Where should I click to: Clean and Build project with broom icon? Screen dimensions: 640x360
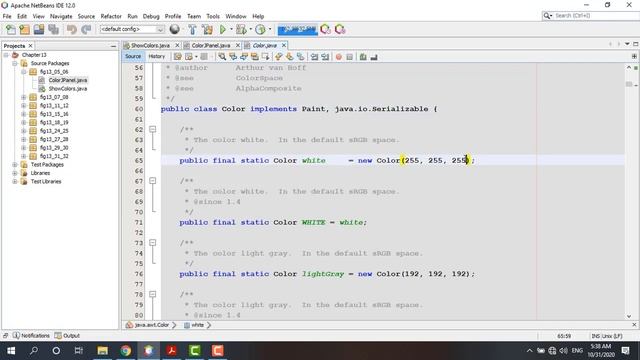pos(207,29)
